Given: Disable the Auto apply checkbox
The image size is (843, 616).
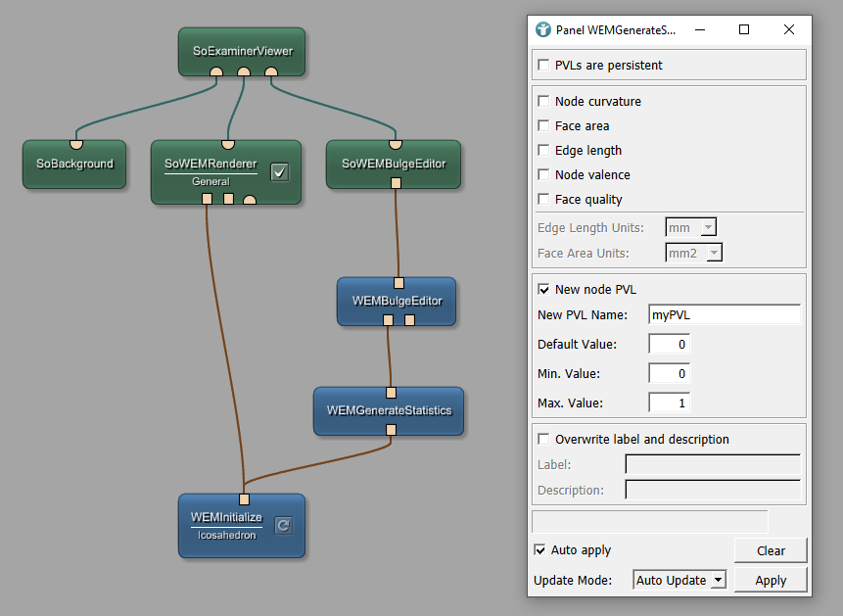Looking at the screenshot, I should [x=540, y=550].
